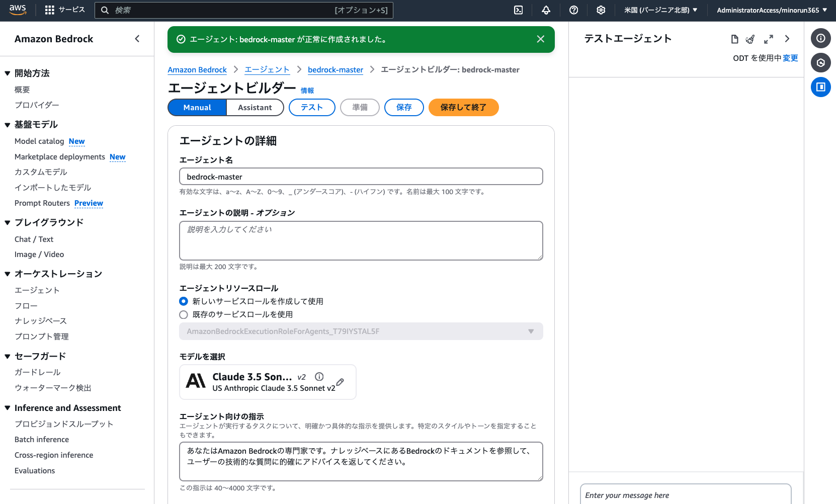Open Chat / Text playground
This screenshot has height=504, width=836.
(x=34, y=239)
